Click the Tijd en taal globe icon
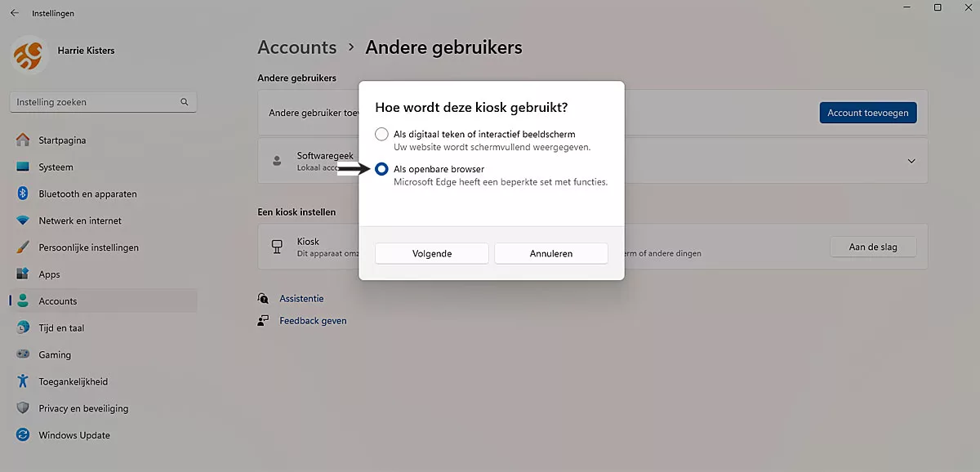 (x=23, y=327)
